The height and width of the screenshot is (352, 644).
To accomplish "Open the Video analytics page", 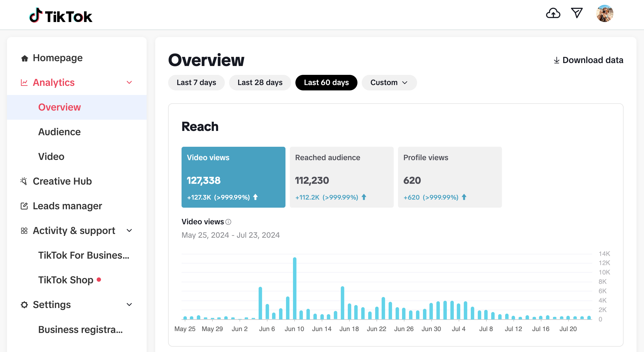I will pos(77,157).
